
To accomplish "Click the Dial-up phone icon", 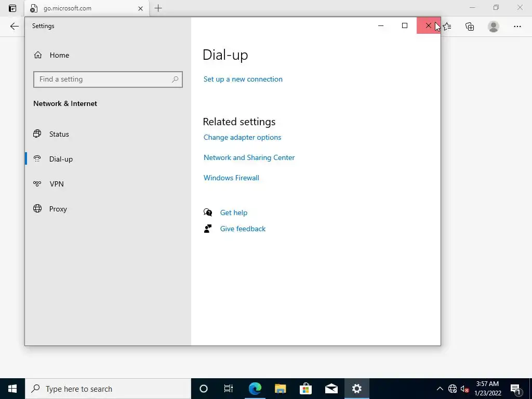I will point(37,159).
